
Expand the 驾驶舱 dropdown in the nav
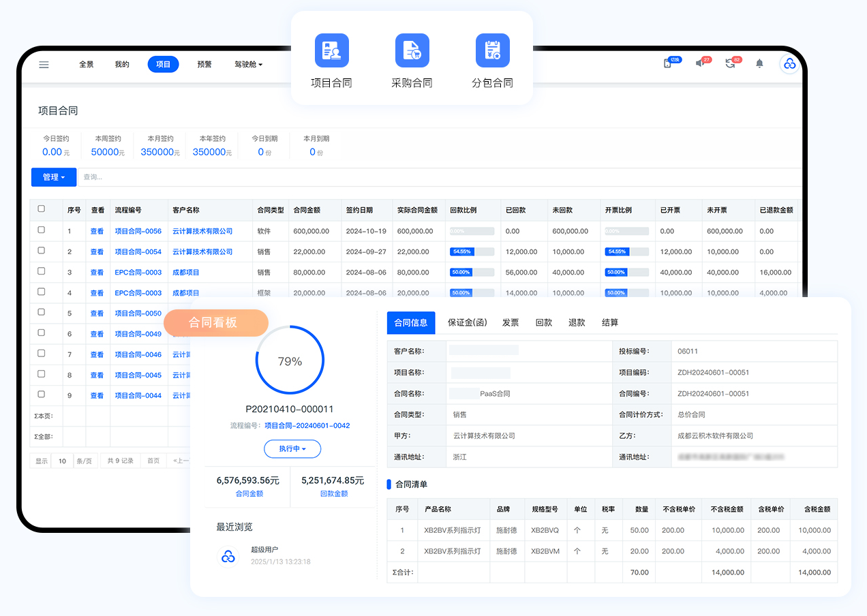pos(249,65)
